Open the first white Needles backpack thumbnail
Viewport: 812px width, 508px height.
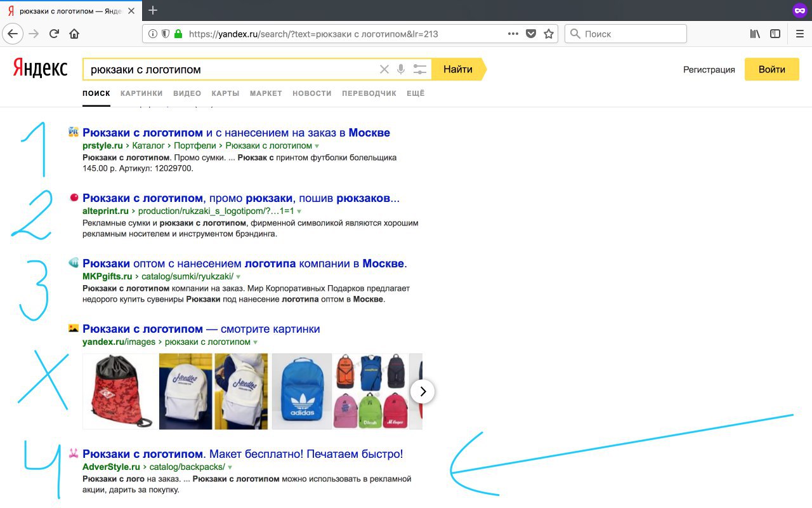(x=185, y=391)
